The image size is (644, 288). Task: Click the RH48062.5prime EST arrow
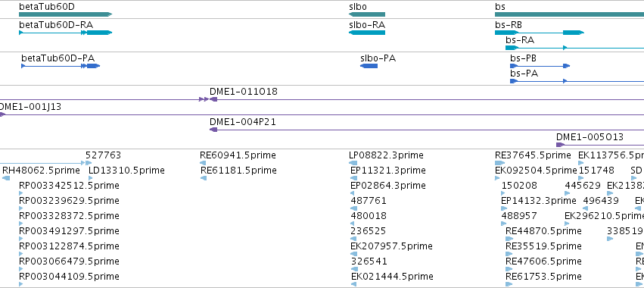[x=6, y=178]
